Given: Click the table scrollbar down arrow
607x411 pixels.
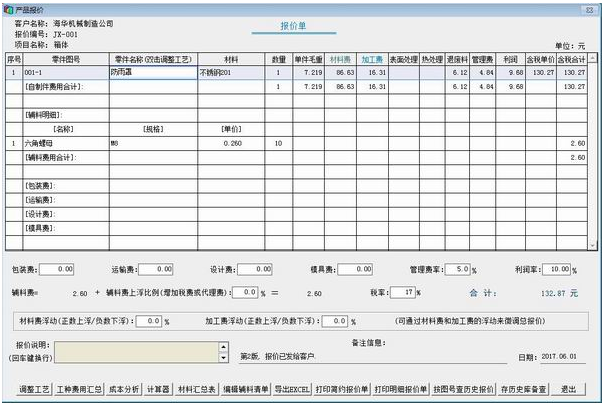Looking at the screenshot, I should tap(593, 245).
